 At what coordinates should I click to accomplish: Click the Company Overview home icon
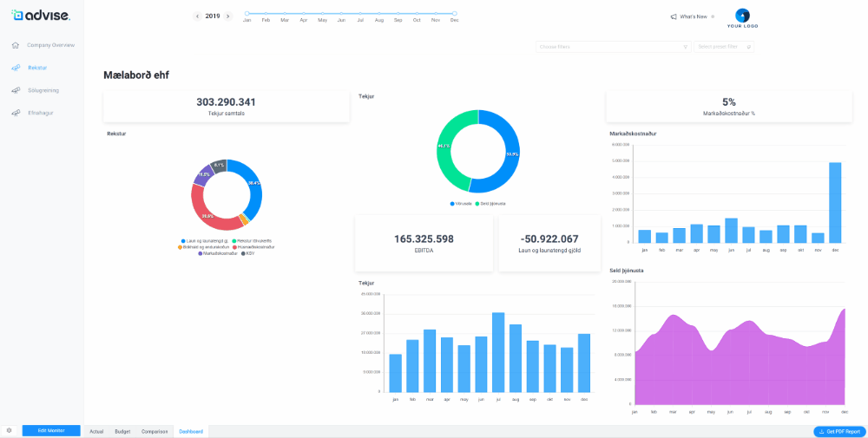(x=16, y=45)
